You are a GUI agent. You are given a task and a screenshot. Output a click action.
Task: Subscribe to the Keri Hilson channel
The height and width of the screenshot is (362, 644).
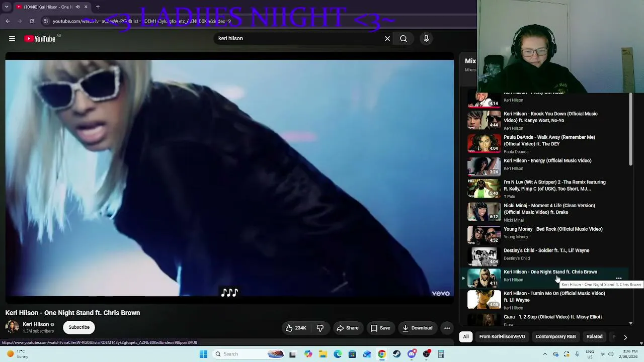coord(79,327)
